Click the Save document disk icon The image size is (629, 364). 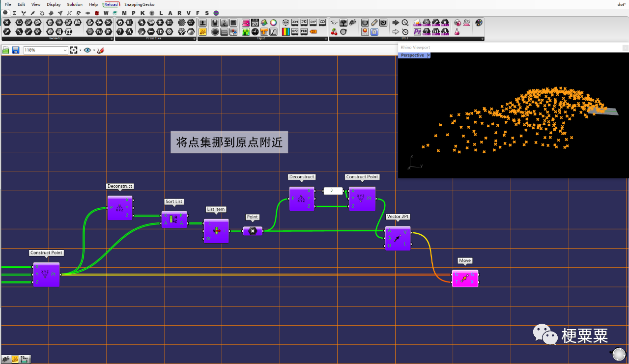point(16,50)
